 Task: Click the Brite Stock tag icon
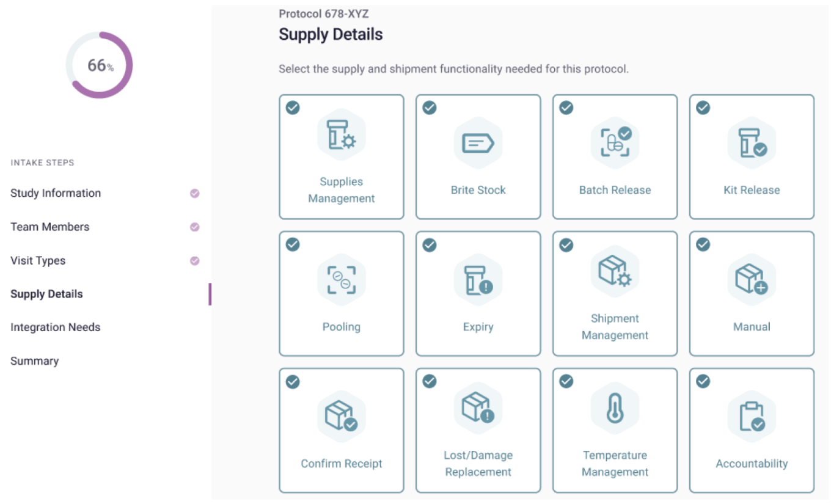[478, 142]
